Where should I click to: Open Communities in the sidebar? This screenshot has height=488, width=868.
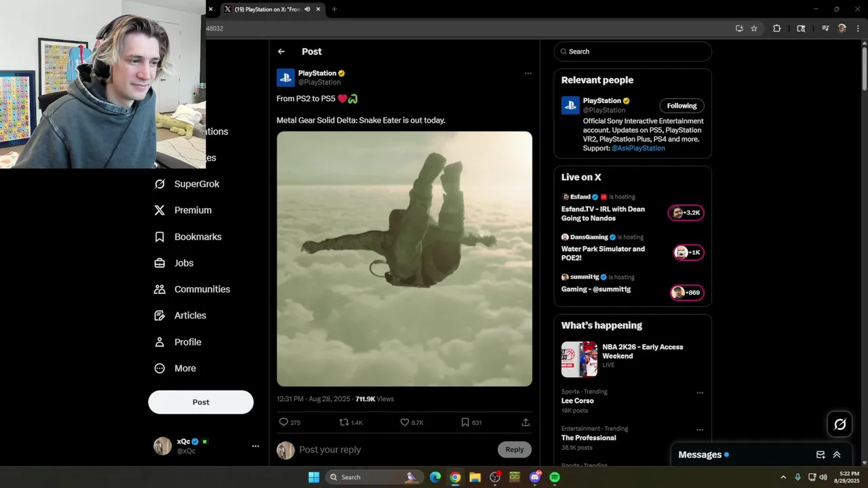(x=192, y=289)
